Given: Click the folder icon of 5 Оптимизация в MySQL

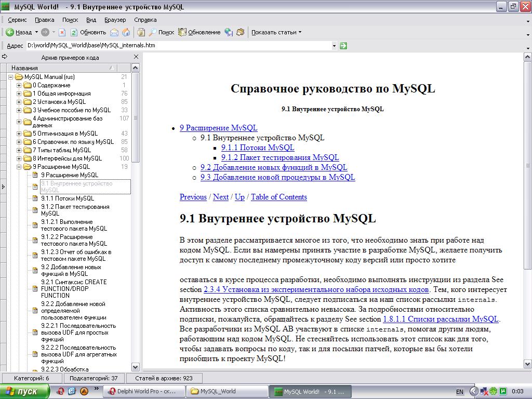Looking at the screenshot, I should (x=28, y=134).
